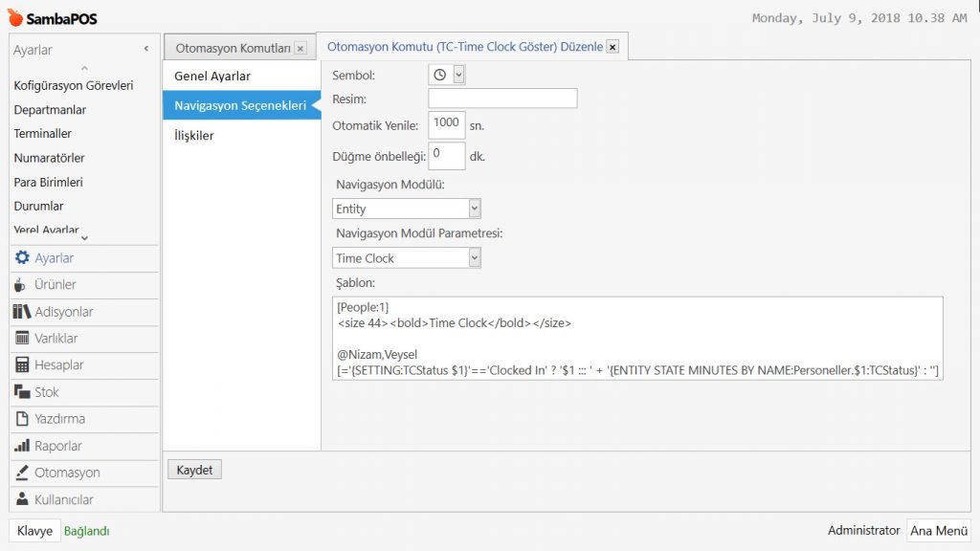This screenshot has width=980, height=551.
Task: Click the Resim input field
Action: point(502,99)
